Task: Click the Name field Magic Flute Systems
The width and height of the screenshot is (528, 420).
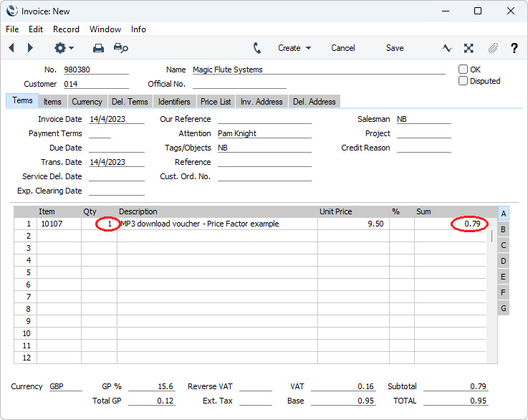Action: tap(319, 70)
